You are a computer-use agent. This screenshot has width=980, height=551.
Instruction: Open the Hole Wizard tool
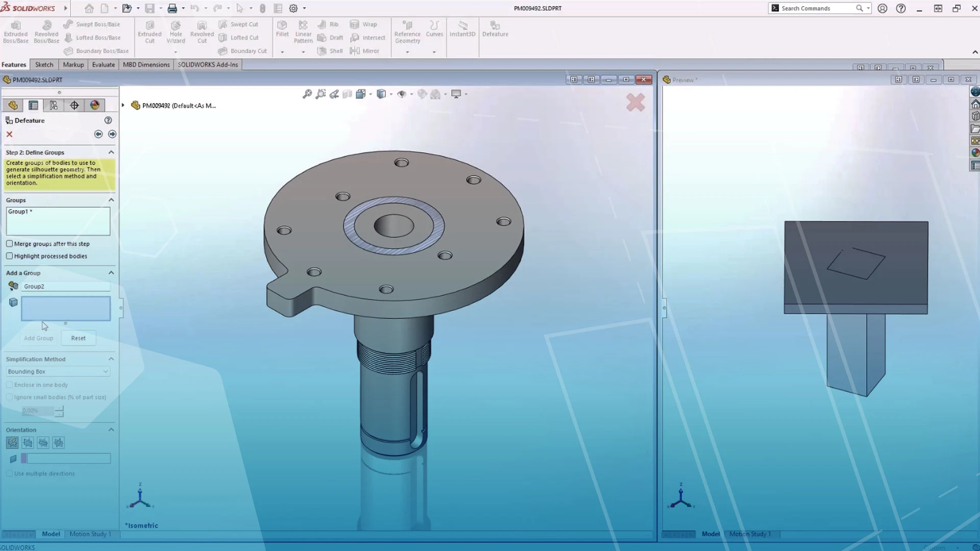(x=176, y=33)
